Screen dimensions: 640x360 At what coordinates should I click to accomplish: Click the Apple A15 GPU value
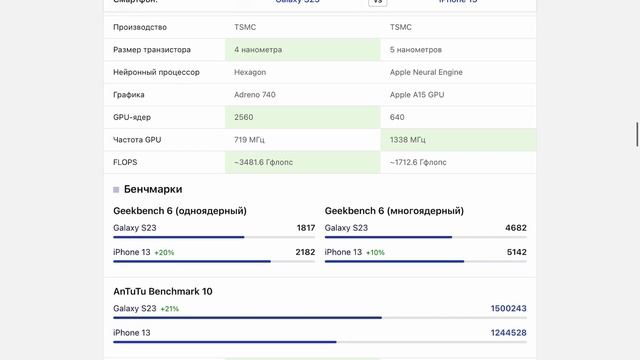coord(417,95)
